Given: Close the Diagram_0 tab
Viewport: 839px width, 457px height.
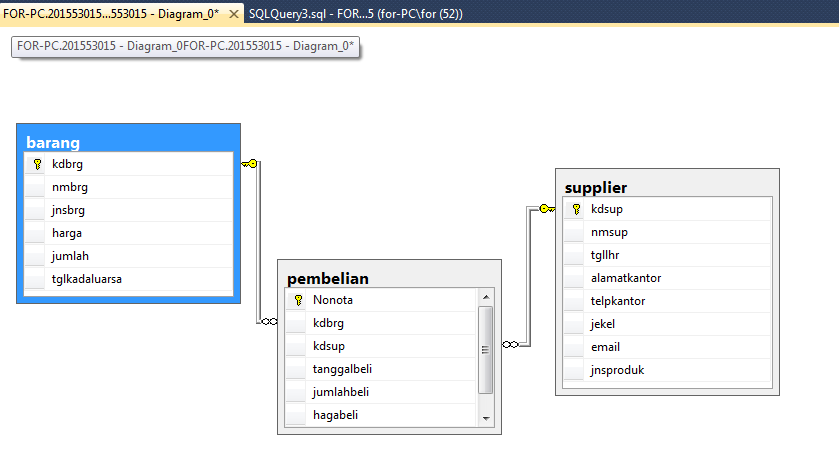Looking at the screenshot, I should [x=233, y=14].
